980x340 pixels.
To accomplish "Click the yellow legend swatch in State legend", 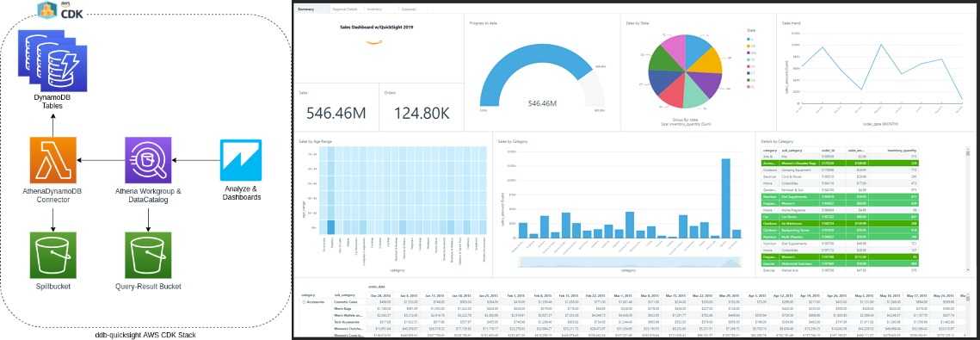I will click(x=749, y=46).
